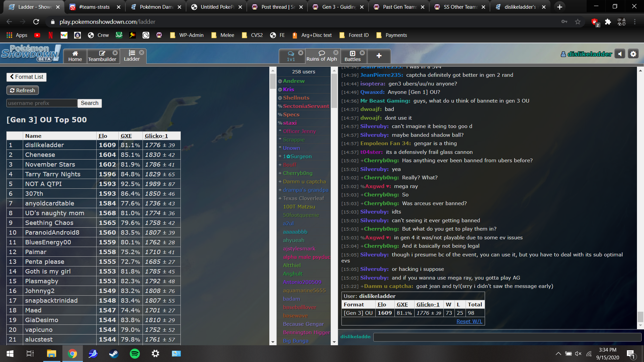This screenshot has width=644, height=362.
Task: Open new room with plus tab
Action: [x=379, y=56]
